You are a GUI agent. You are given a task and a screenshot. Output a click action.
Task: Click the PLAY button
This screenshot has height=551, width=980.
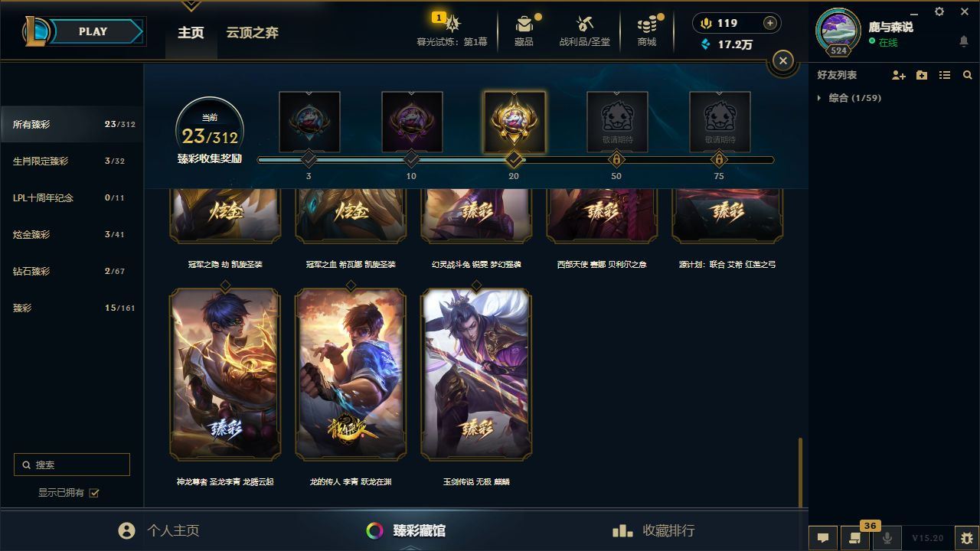pos(93,31)
